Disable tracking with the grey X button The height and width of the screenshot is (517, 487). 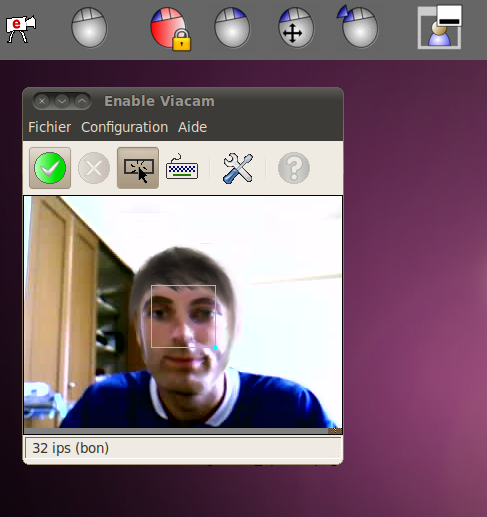coord(94,168)
